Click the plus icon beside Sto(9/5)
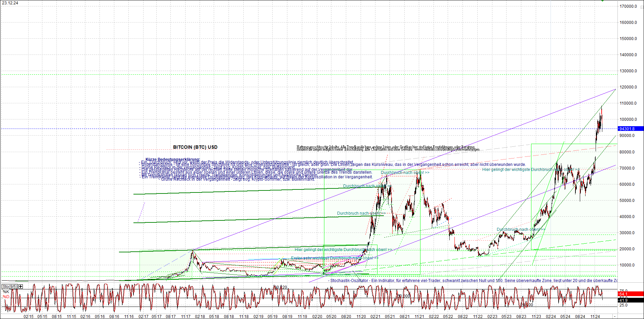The width and height of the screenshot is (644, 319). point(21,286)
